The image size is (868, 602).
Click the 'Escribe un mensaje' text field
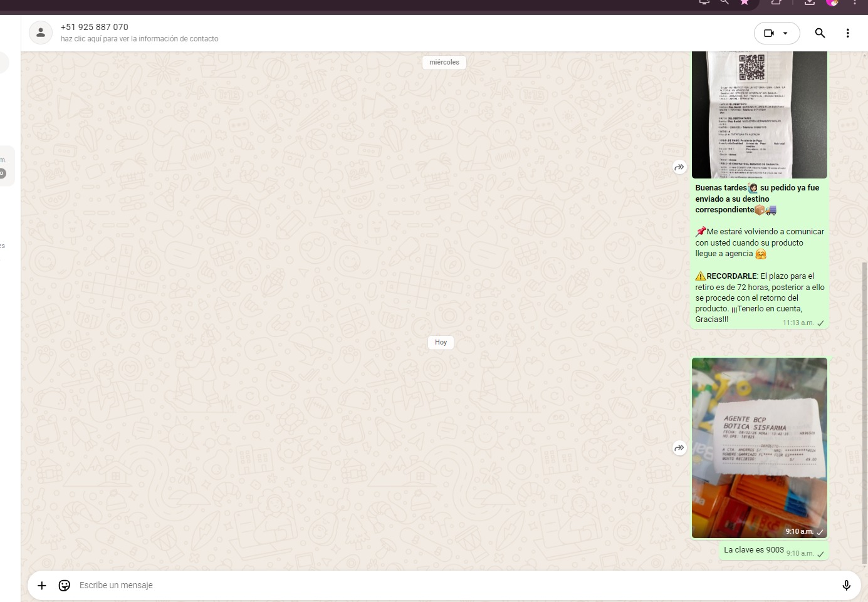coord(439,585)
